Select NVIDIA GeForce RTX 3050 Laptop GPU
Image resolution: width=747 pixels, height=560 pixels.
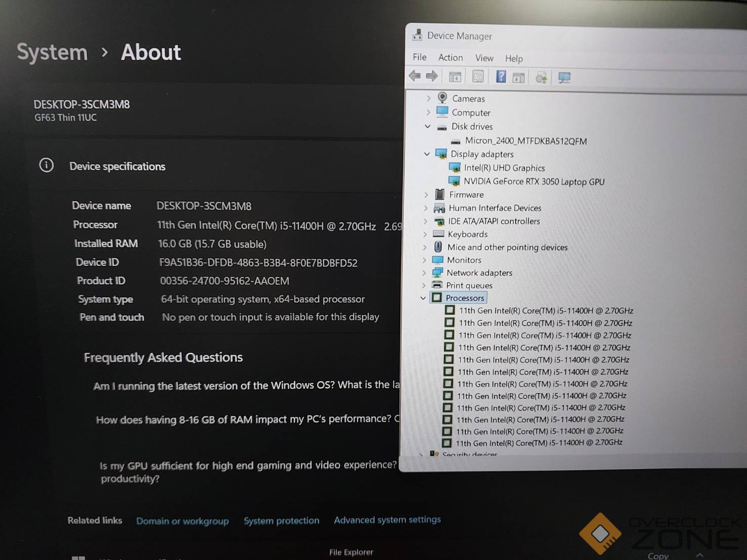(534, 181)
